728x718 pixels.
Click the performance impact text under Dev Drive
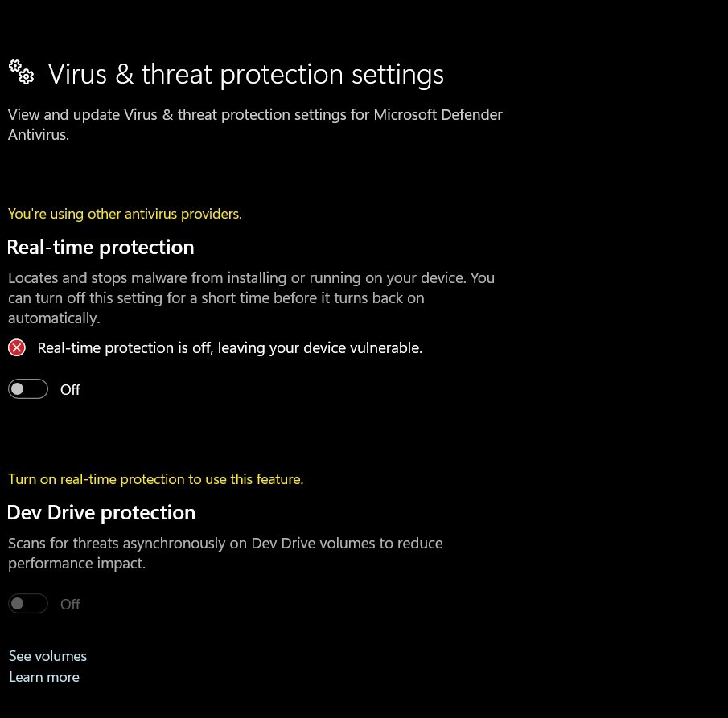[76, 564]
